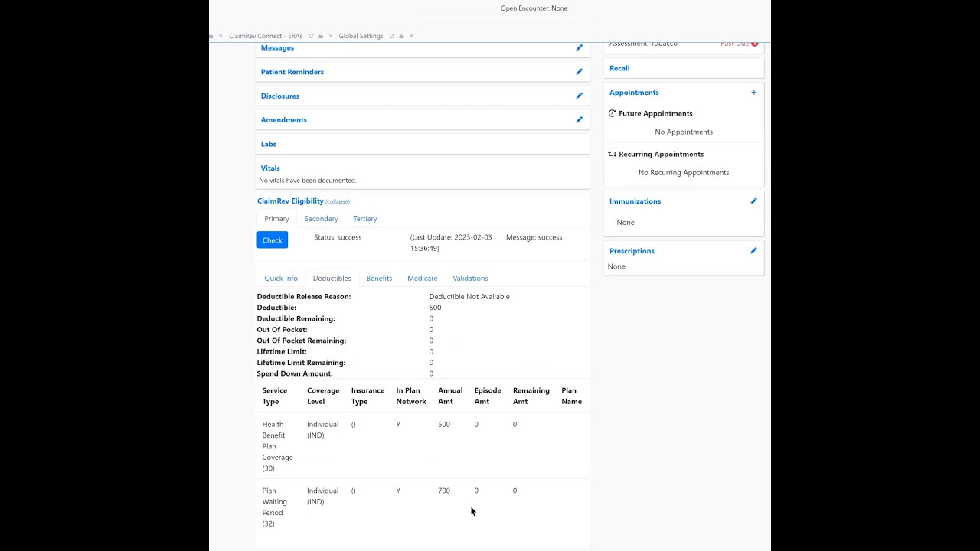Edit the Messages section with pencil icon
The height and width of the screenshot is (551, 980).
[x=579, y=47]
